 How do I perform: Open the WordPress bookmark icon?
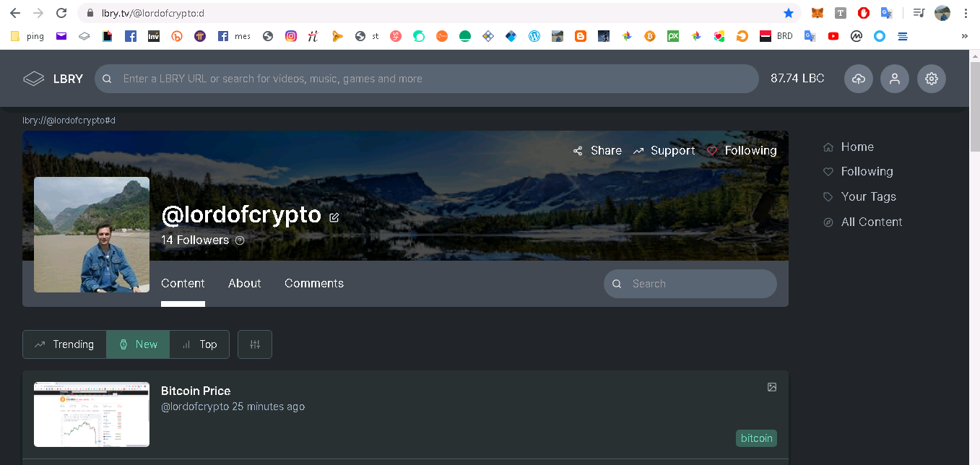[x=534, y=36]
